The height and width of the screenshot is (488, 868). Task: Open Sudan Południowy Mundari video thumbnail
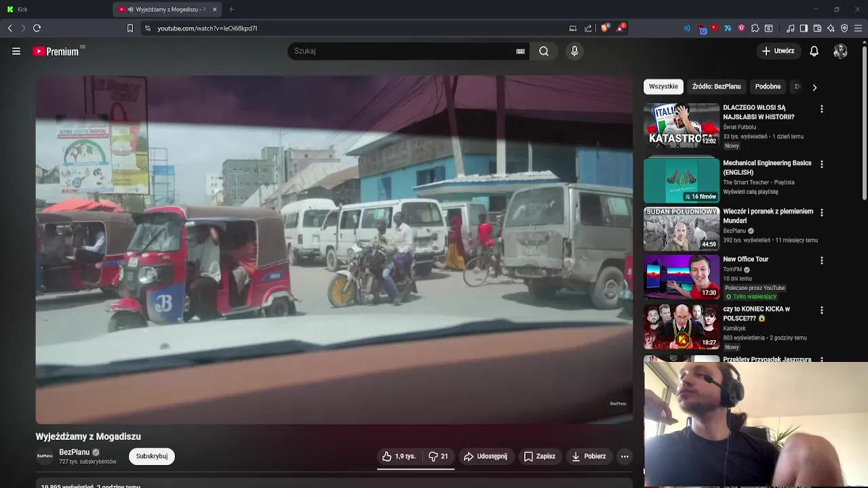pyautogui.click(x=682, y=228)
